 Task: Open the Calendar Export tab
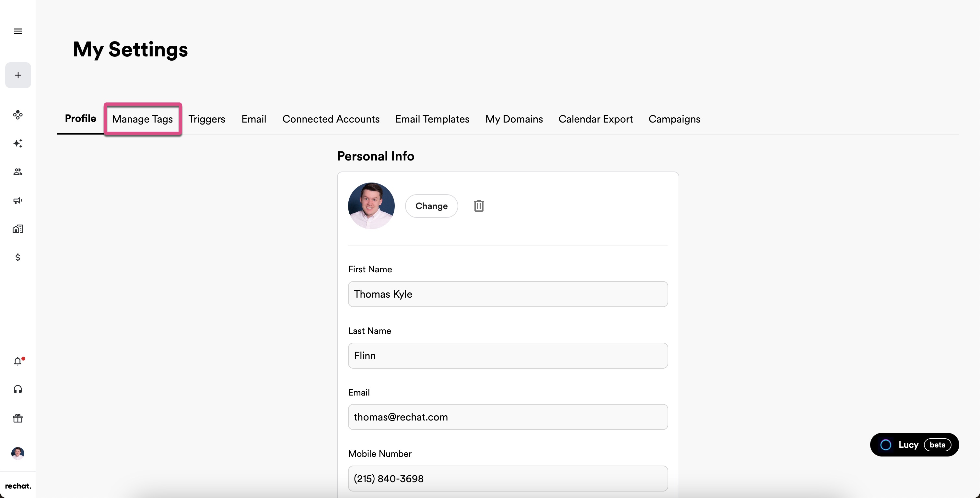595,119
